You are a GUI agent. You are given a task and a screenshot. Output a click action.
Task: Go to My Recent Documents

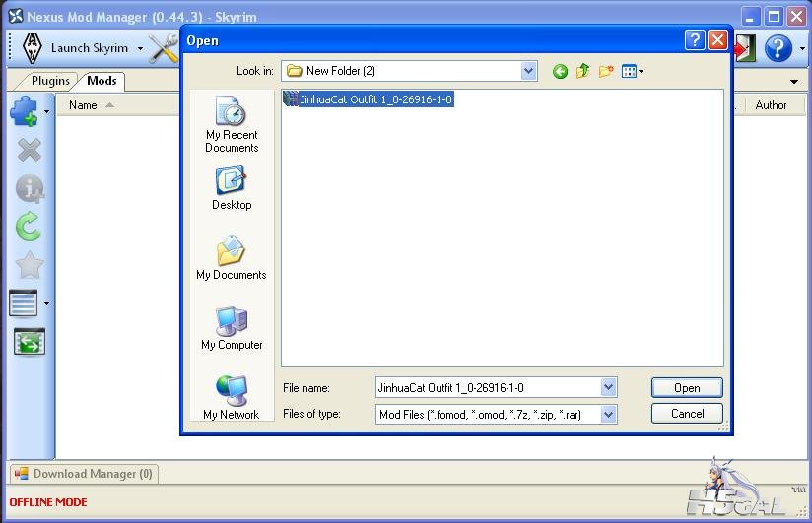click(x=232, y=124)
